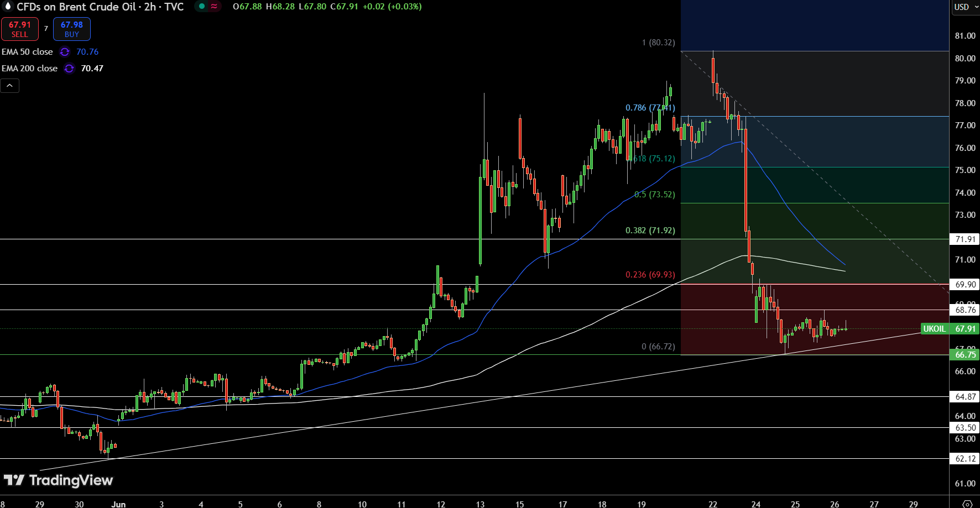Viewport: 980px width, 508px height.
Task: Click the 68.76 price axis label
Action: (965, 310)
